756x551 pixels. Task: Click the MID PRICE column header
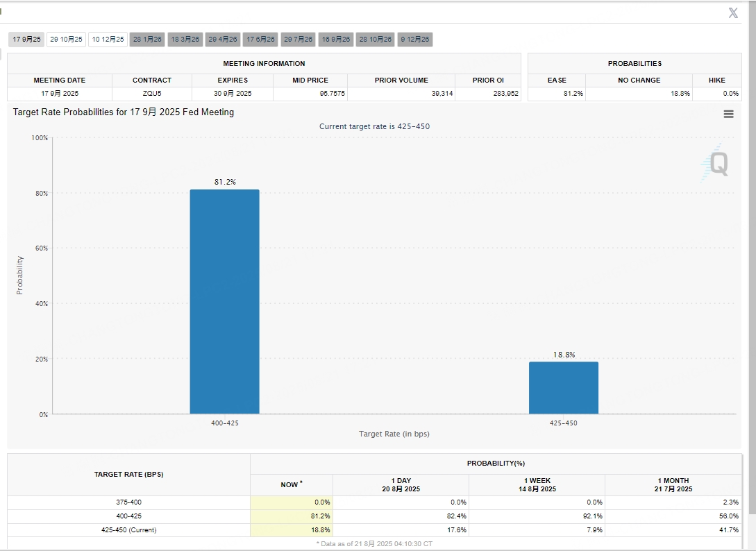click(310, 80)
